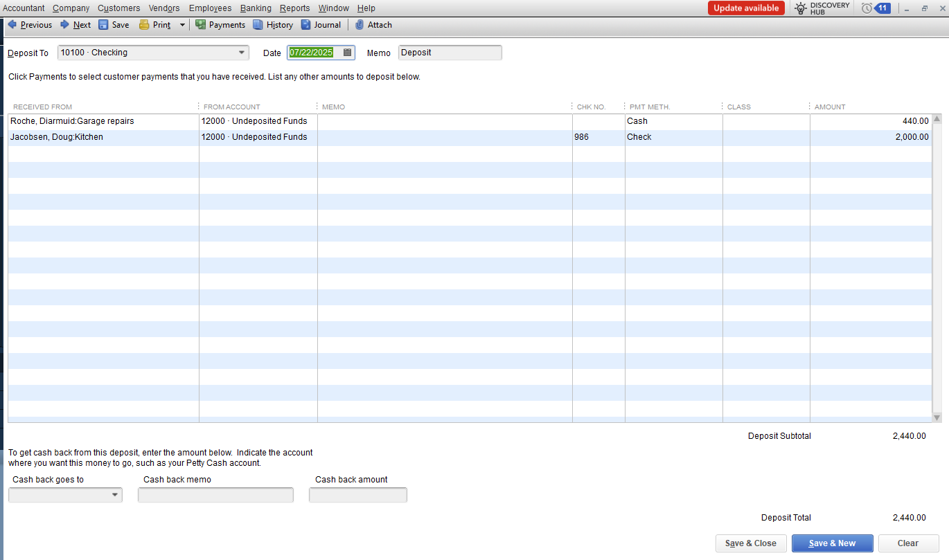Click the 2,000.00 amount cell
The image size is (949, 560).
click(871, 137)
